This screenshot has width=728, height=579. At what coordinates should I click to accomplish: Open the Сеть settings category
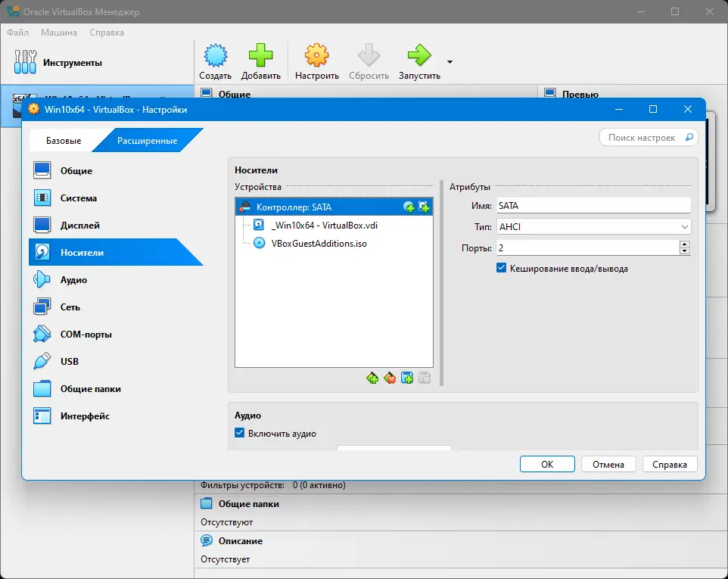click(116, 307)
